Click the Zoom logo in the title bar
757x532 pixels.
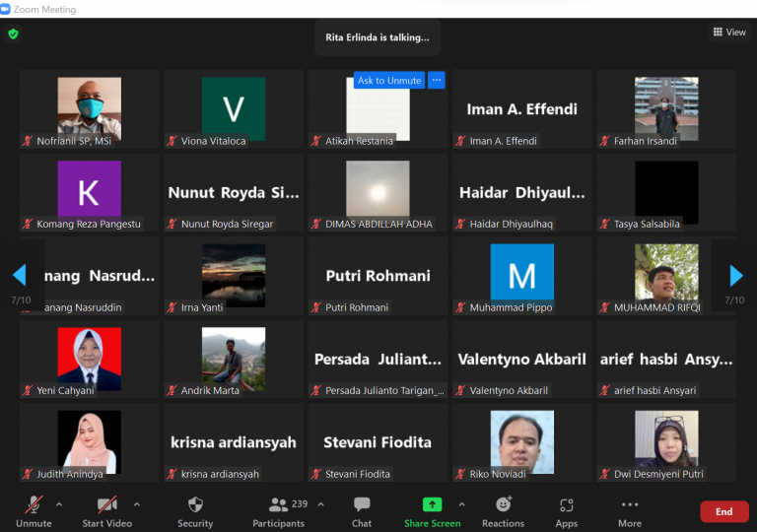(5, 9)
